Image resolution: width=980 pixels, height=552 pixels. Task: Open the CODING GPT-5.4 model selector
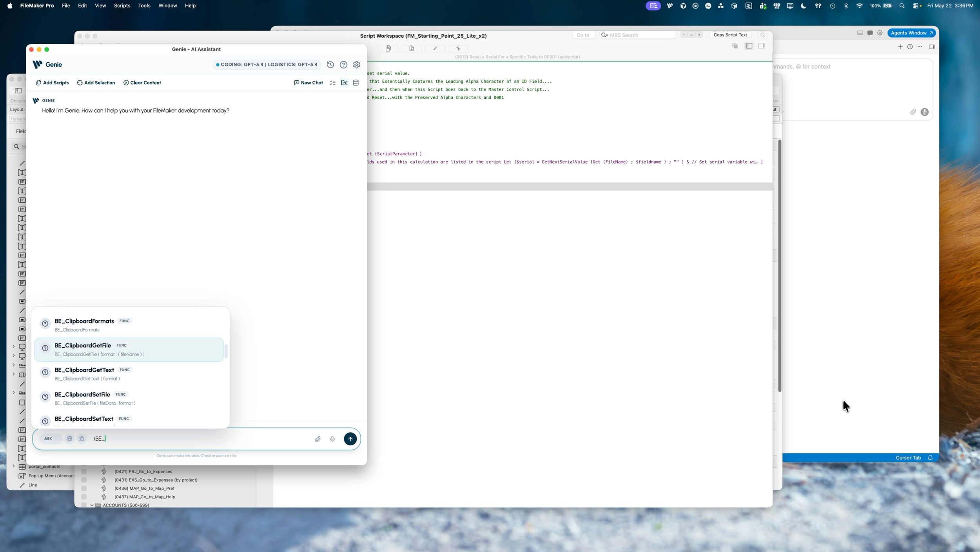(267, 65)
